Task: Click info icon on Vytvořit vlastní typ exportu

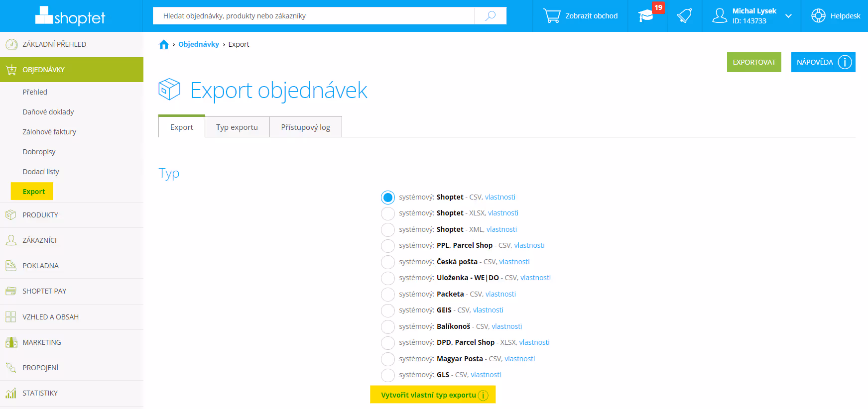Action: click(483, 395)
